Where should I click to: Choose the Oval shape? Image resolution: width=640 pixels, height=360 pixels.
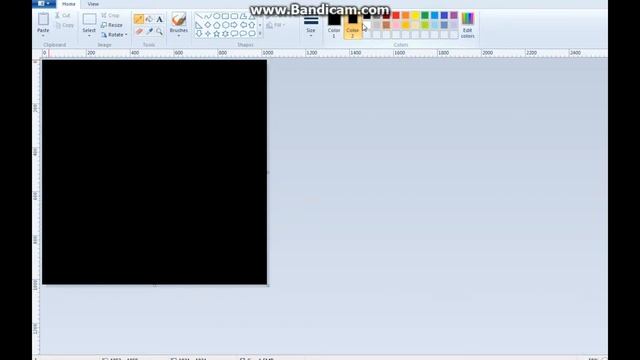coord(217,16)
